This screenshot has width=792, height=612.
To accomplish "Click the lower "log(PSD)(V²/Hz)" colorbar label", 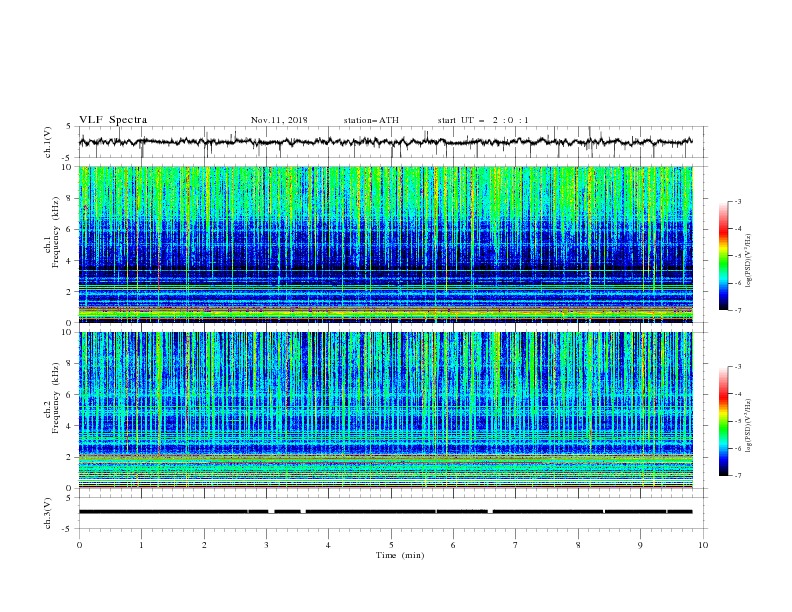I will 749,426.
